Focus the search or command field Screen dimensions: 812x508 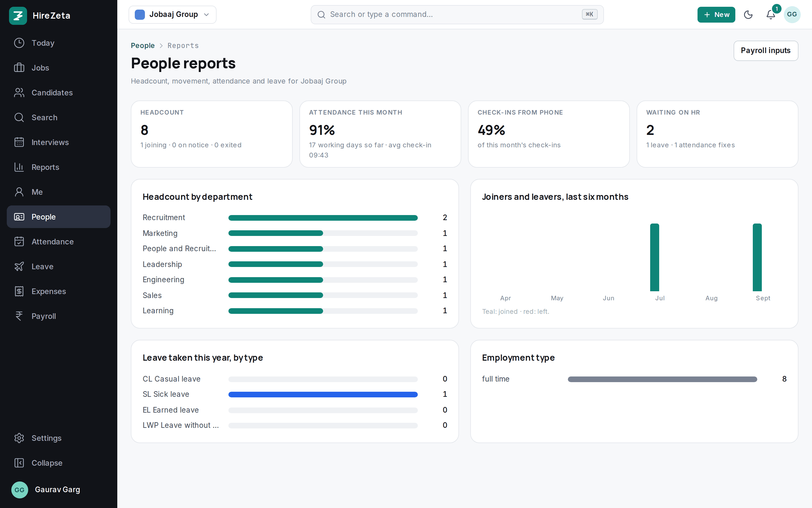coord(457,14)
